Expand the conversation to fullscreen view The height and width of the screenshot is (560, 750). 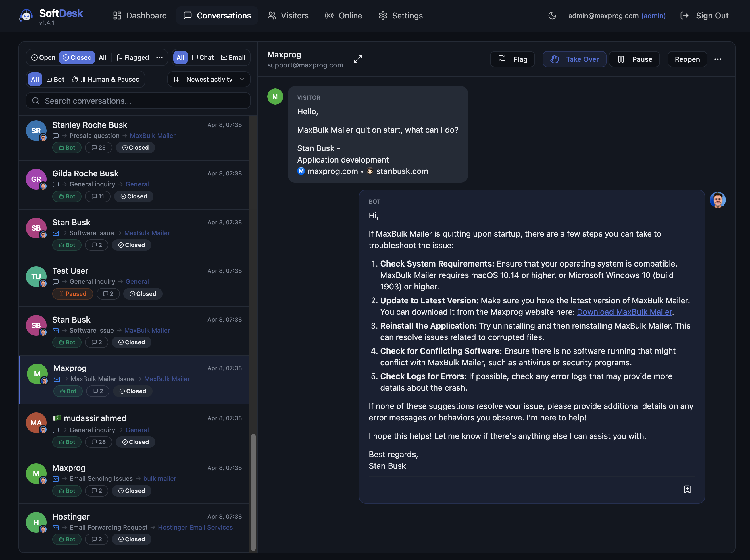tap(358, 59)
